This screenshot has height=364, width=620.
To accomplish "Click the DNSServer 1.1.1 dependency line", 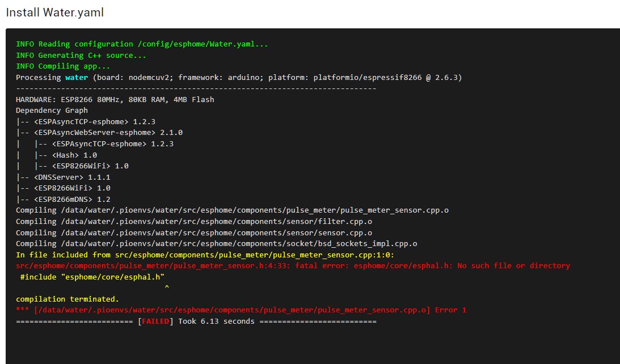I will (62, 176).
